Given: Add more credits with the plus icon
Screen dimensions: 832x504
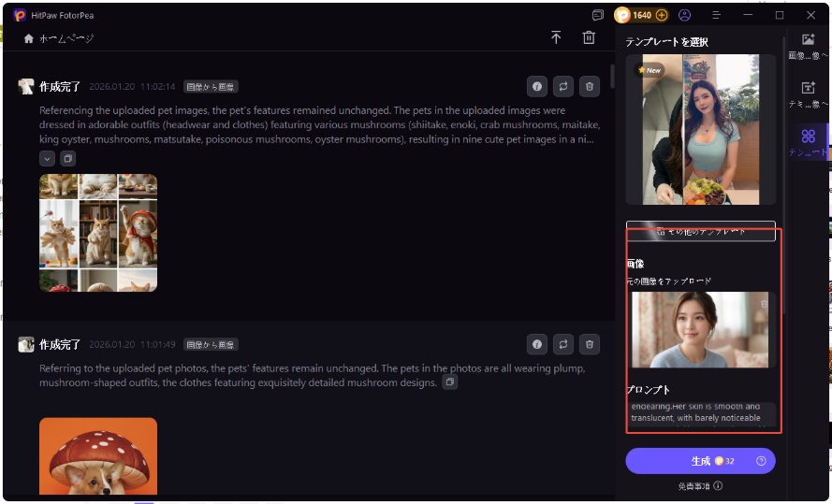Looking at the screenshot, I should (662, 15).
